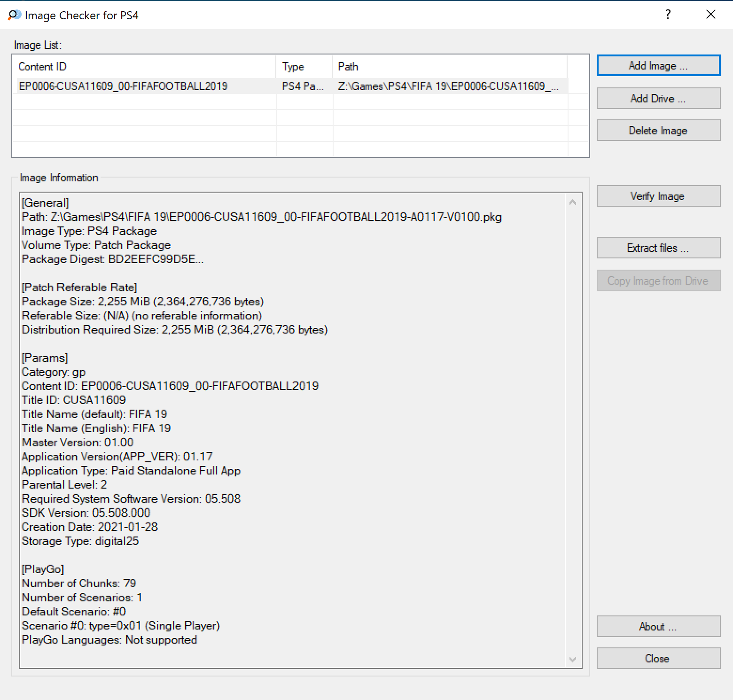Click the Z:\Games\PS4\FIFA 19 path cell
This screenshot has height=700, width=733.
tap(449, 86)
